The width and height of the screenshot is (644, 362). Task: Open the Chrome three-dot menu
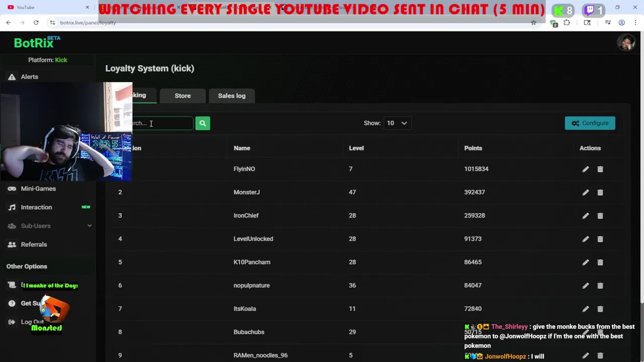[x=636, y=23]
